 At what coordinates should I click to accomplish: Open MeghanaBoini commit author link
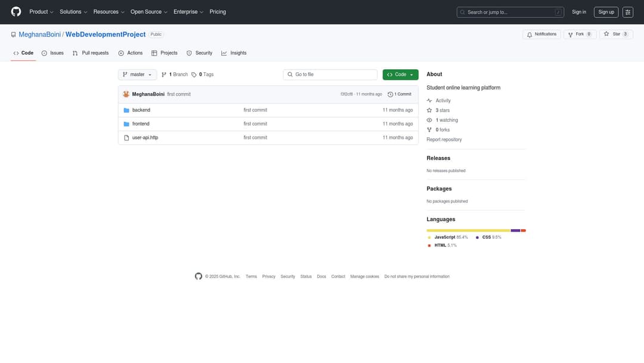click(148, 94)
